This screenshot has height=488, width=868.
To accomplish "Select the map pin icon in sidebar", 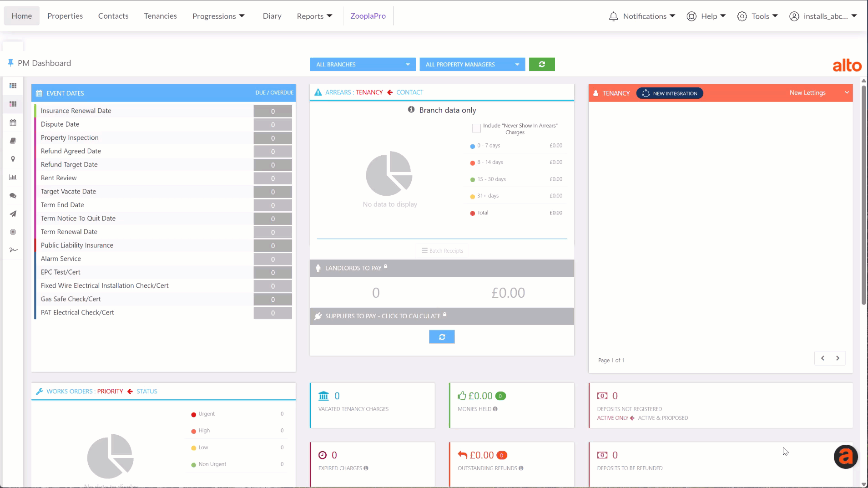I will click(13, 159).
